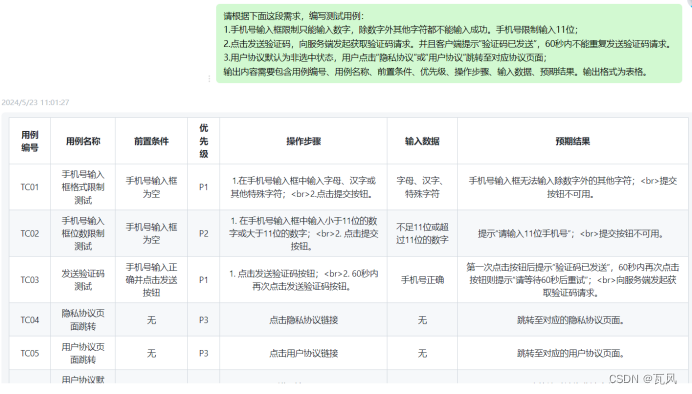The height and width of the screenshot is (394, 692).
Task: Click the 发送验证码测试 case name
Action: (83, 280)
